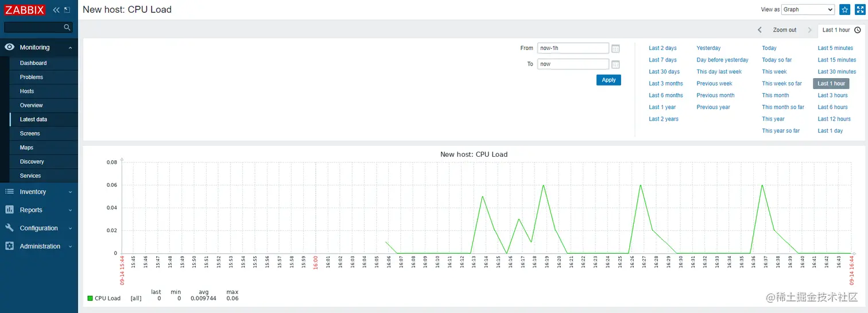The width and height of the screenshot is (868, 313).
Task: Click the green CPU Load legend swatch
Action: [x=90, y=298]
